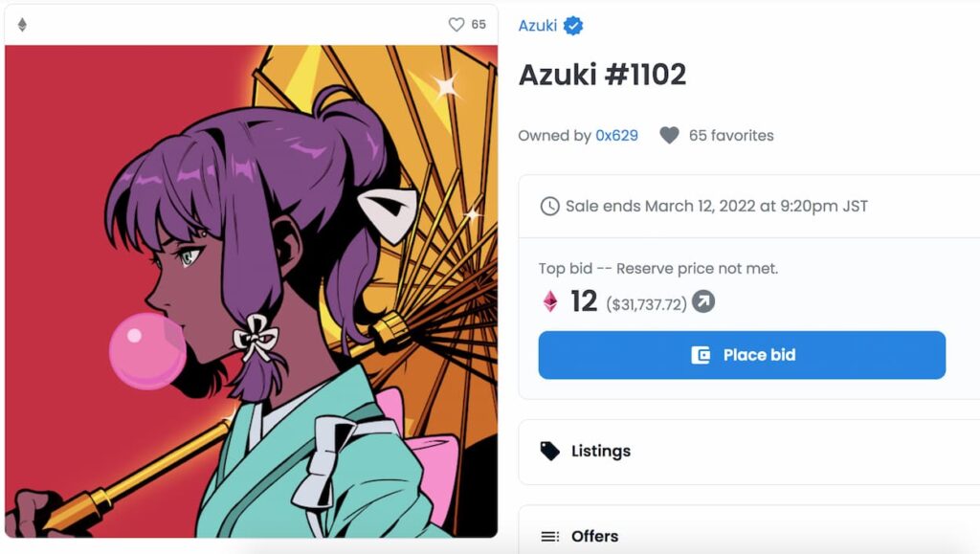Click the list icon beside Offers

(x=550, y=537)
